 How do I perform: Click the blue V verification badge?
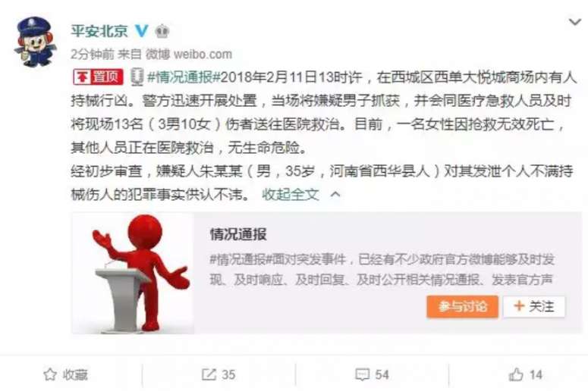[x=142, y=31]
